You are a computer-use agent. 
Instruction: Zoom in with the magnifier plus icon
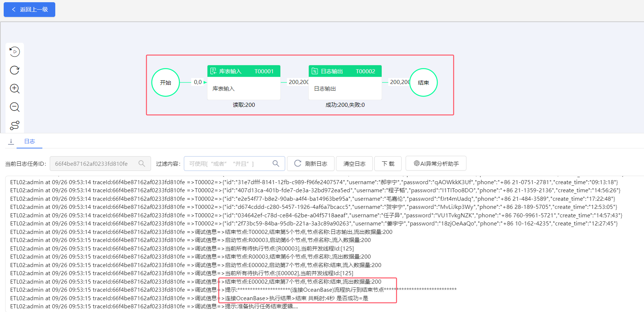(15, 88)
